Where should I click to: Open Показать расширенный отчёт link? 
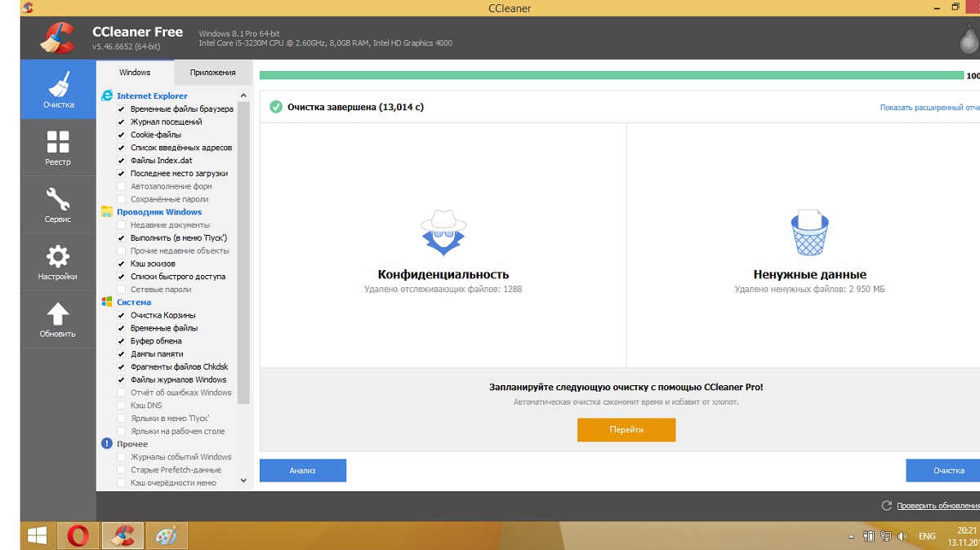(929, 108)
